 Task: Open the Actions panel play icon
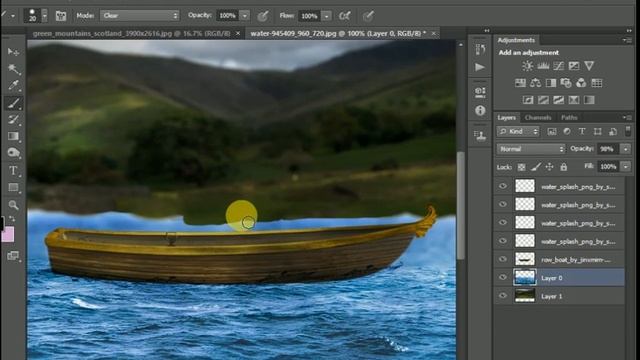click(x=480, y=67)
